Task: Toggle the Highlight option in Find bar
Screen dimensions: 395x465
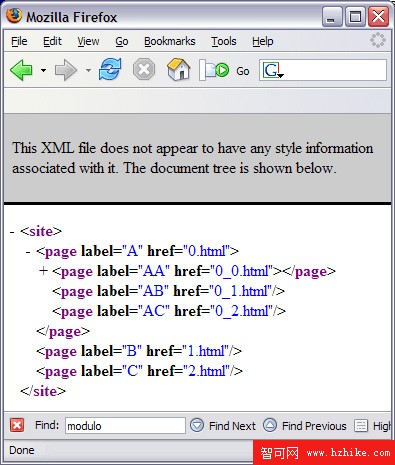Action: pyautogui.click(x=372, y=426)
